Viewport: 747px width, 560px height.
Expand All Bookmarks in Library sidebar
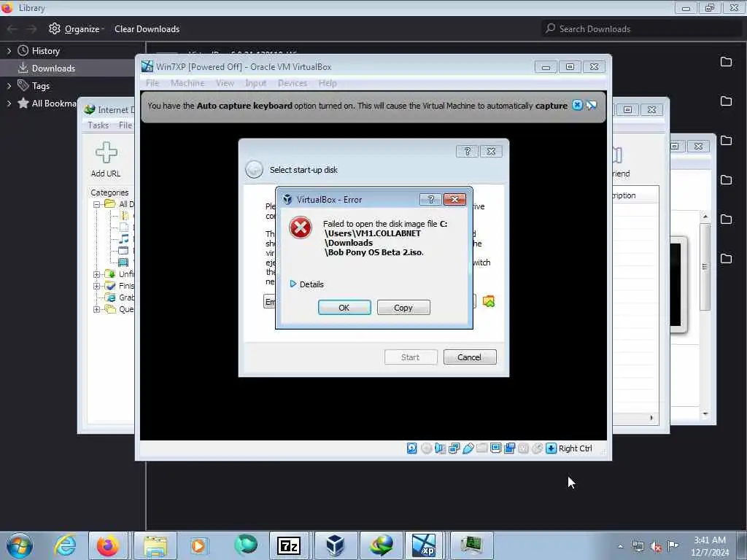tap(9, 104)
